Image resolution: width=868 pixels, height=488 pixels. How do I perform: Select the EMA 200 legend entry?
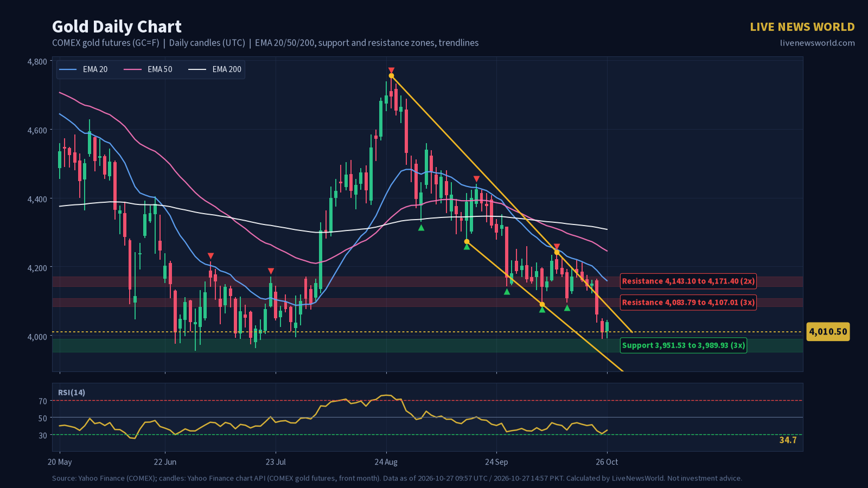pos(214,69)
